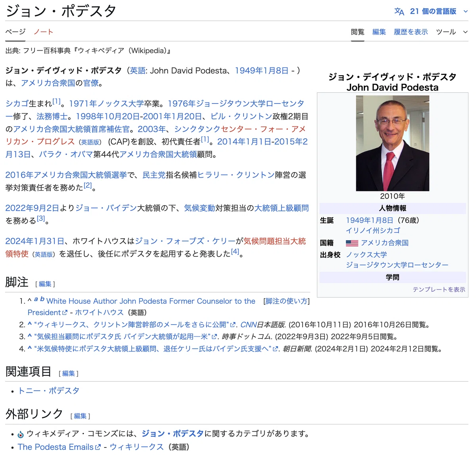Click the 英語版 link after プログレス
This screenshot has height=455, width=476.
point(90,142)
